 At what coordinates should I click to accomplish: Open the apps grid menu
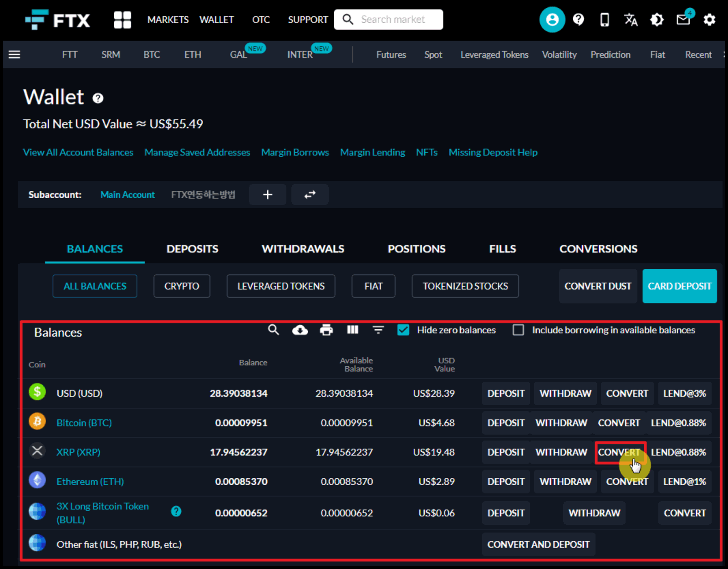click(122, 20)
